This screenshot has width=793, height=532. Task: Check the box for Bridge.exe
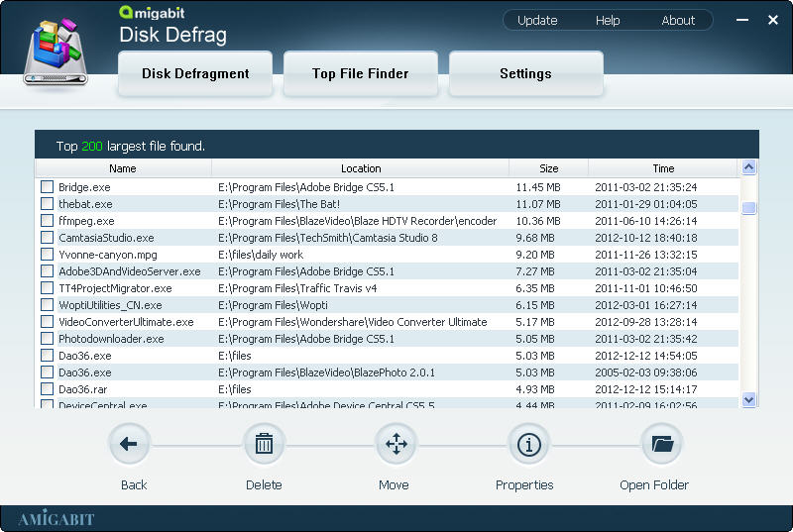tap(47, 187)
